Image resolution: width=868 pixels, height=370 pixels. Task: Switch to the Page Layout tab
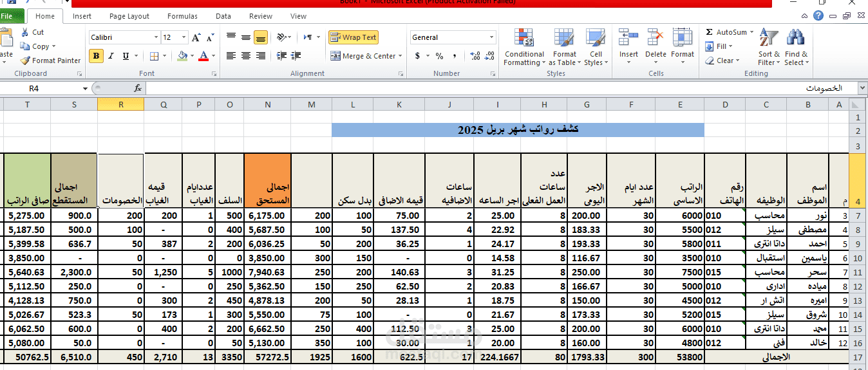[129, 16]
